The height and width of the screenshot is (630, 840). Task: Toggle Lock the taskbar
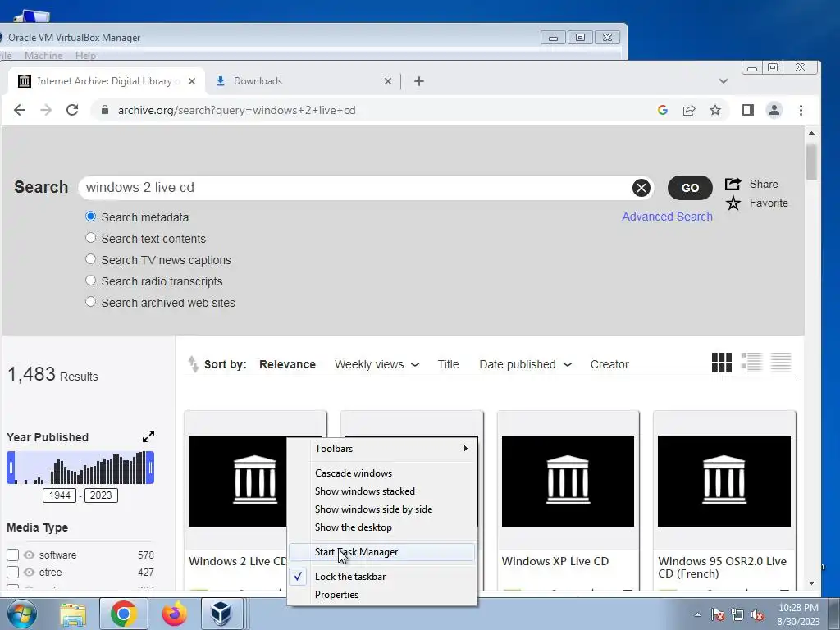(x=382, y=577)
